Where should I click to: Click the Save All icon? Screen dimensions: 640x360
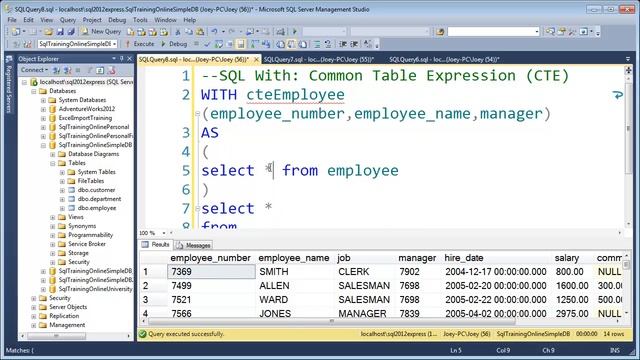point(71,31)
